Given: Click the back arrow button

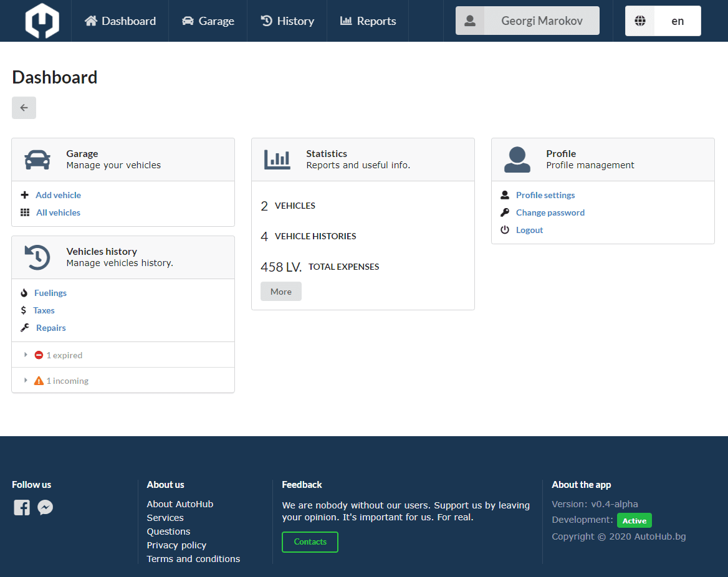Looking at the screenshot, I should (x=24, y=108).
